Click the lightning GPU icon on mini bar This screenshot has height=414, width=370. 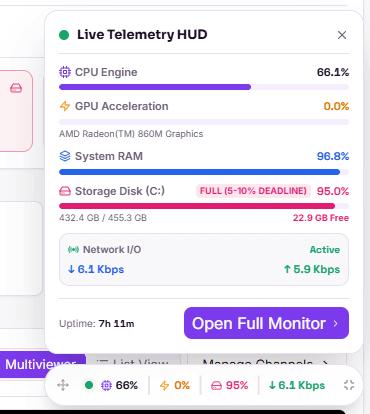(165, 385)
